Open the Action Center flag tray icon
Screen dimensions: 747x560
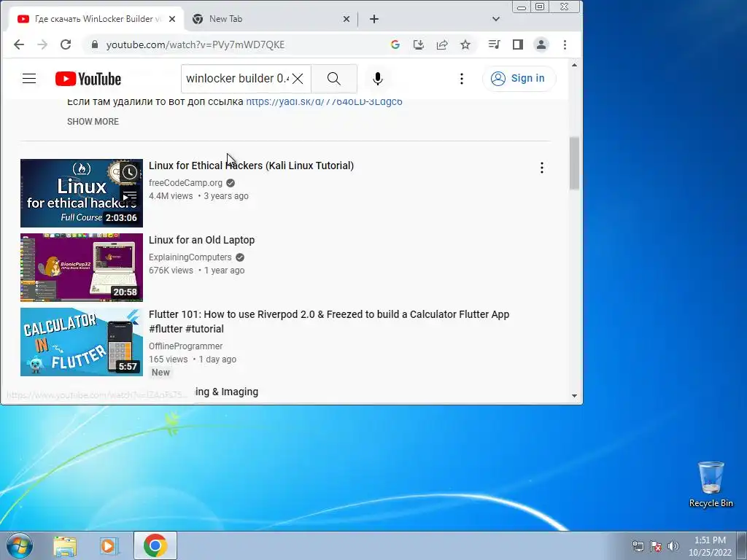click(x=656, y=546)
